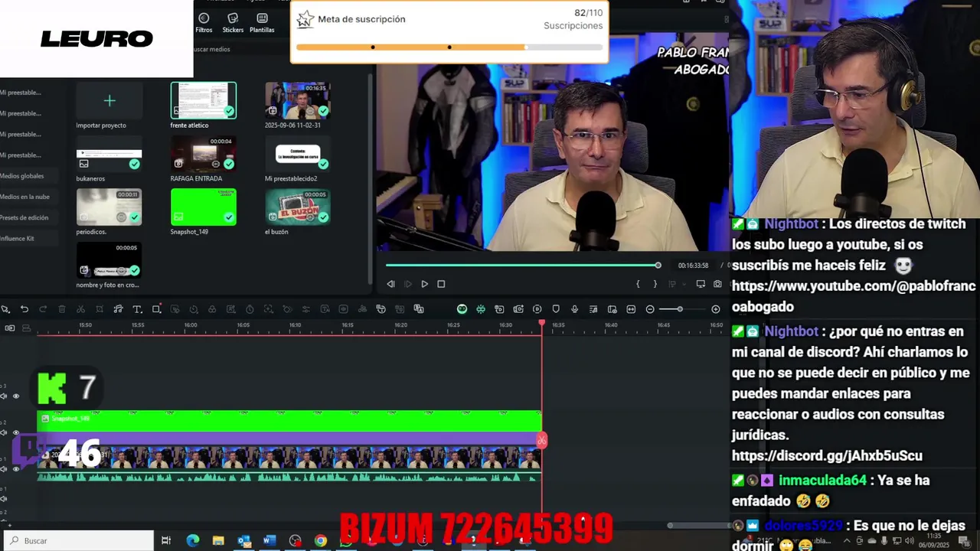The height and width of the screenshot is (551, 980).
Task: Select the 2025-09-06 11-02-31 video thumbnail
Action: coord(298,100)
